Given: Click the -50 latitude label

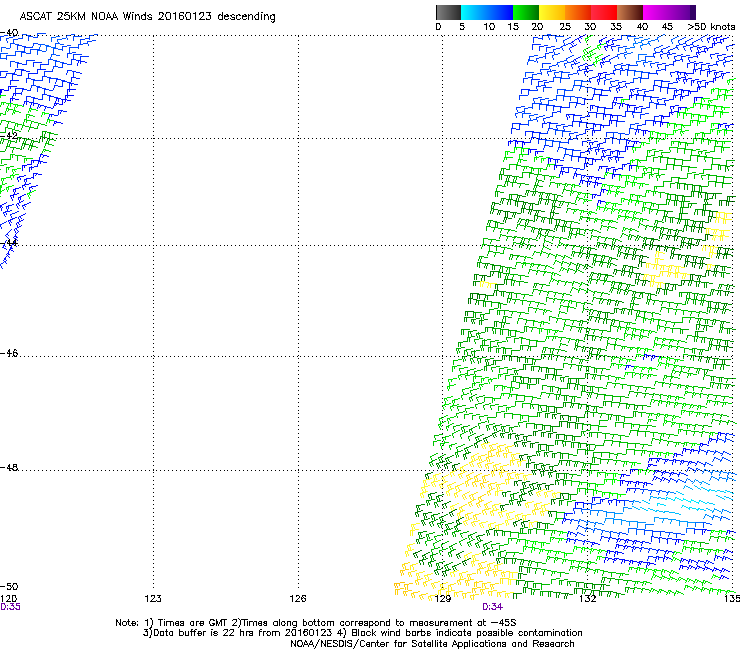Looking at the screenshot, I should point(9,587).
